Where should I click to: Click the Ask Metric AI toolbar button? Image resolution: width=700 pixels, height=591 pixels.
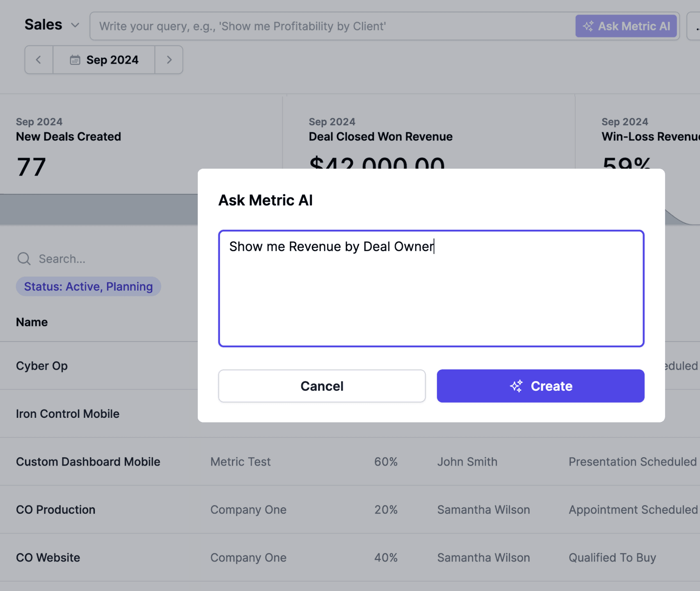click(x=626, y=26)
